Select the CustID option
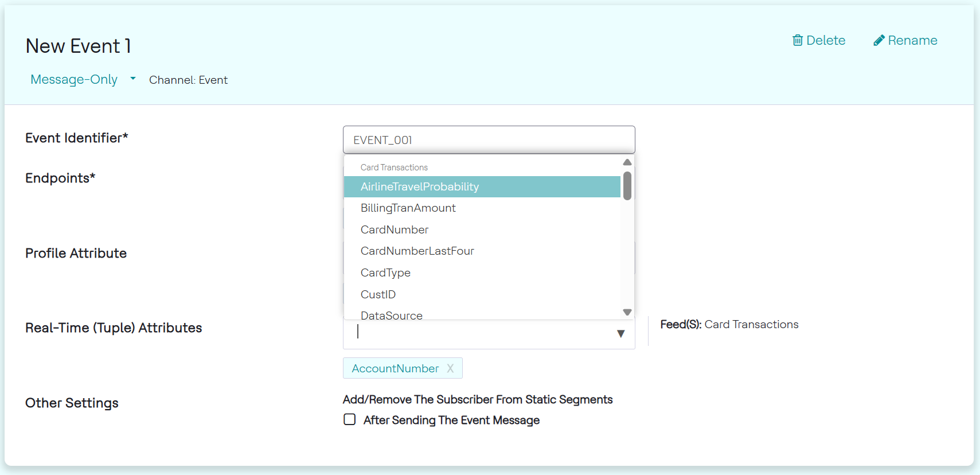This screenshot has height=475, width=980. (x=378, y=294)
